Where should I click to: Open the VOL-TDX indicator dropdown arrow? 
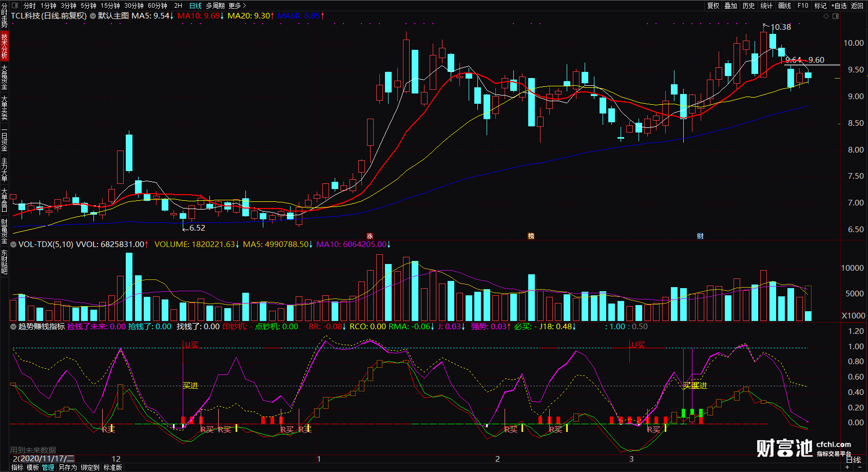pyautogui.click(x=14, y=244)
